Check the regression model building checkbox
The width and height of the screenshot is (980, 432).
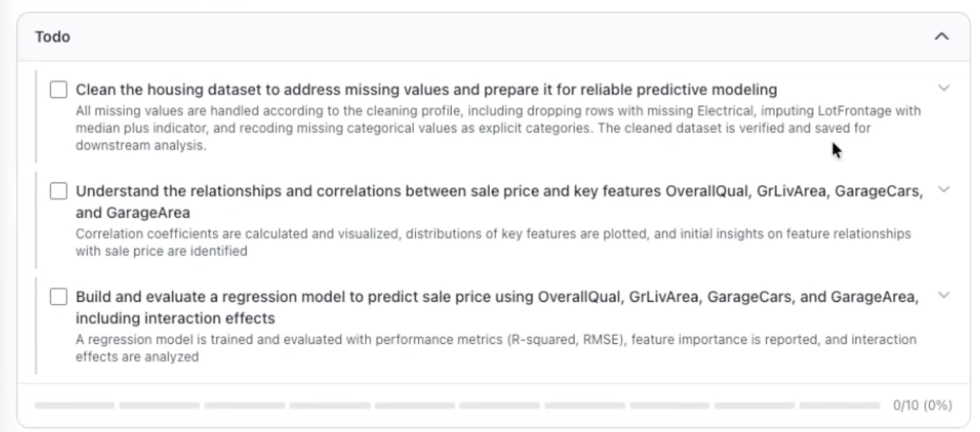click(59, 297)
